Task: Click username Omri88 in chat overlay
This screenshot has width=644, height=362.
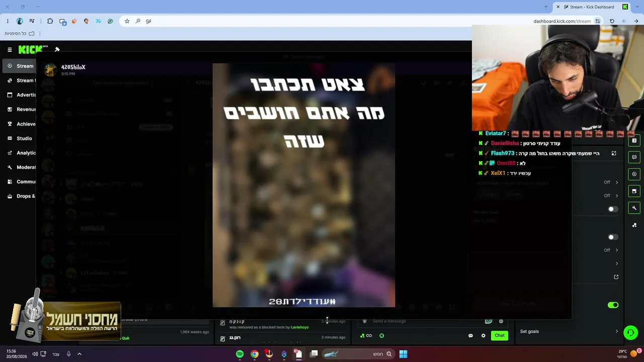Action: (x=506, y=163)
